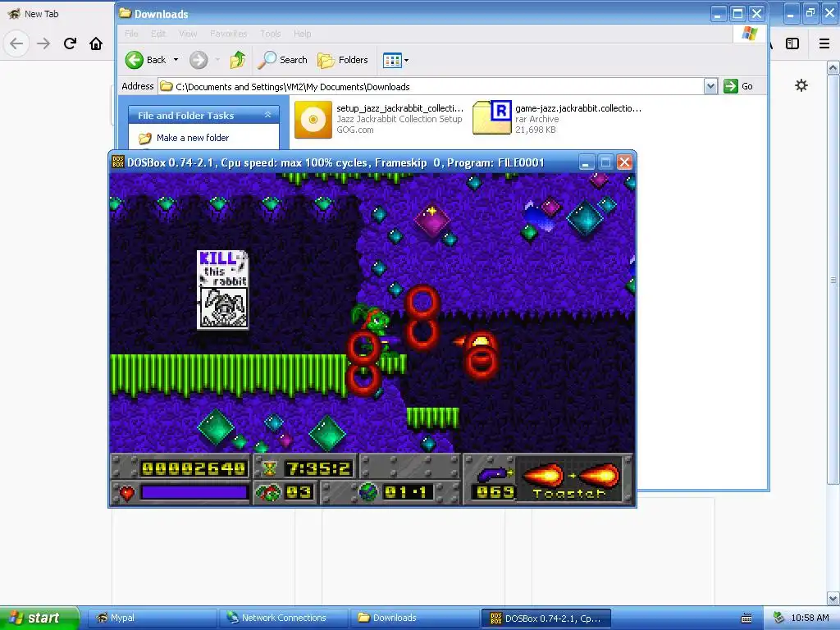
Task: Select the game-jazz.jackrabbit.collection rar icon
Action: (492, 117)
